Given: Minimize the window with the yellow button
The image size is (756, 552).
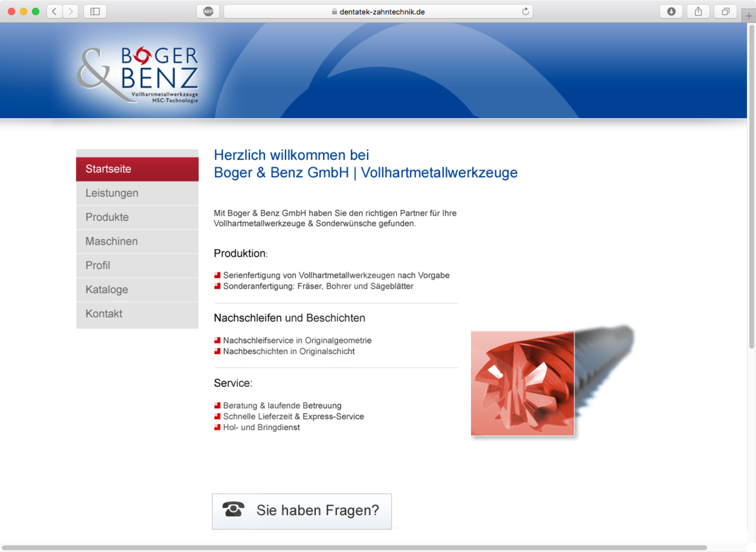Looking at the screenshot, I should coord(24,12).
